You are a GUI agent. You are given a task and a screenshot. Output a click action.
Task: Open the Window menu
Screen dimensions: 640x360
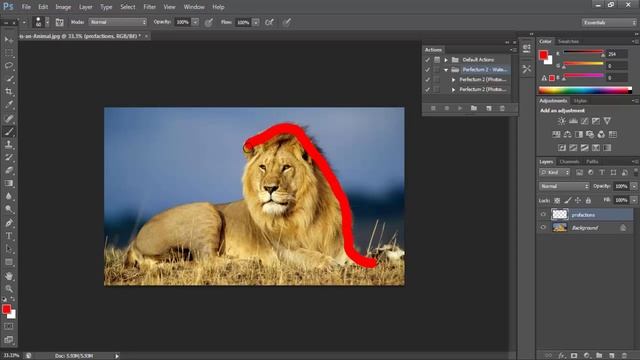(x=194, y=7)
